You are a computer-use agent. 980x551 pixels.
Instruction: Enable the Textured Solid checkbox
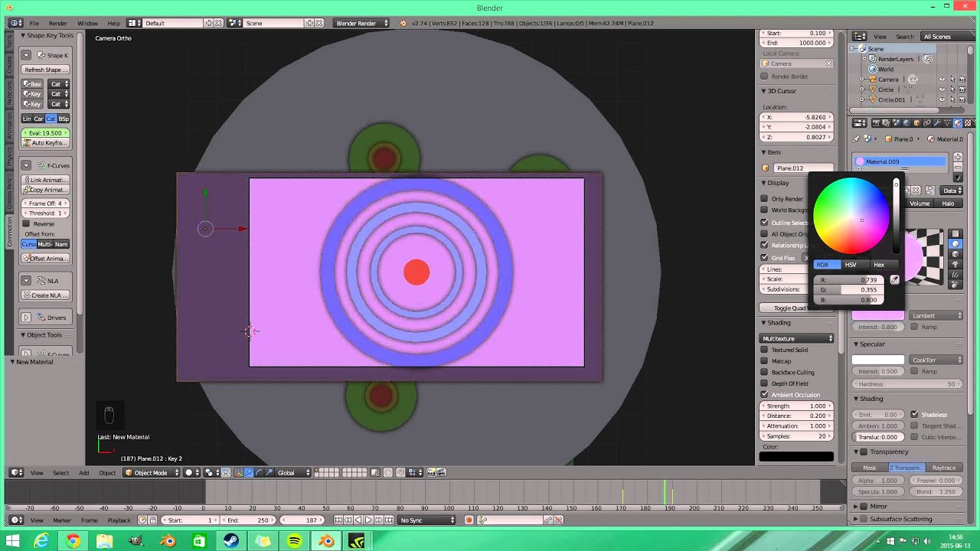(764, 350)
